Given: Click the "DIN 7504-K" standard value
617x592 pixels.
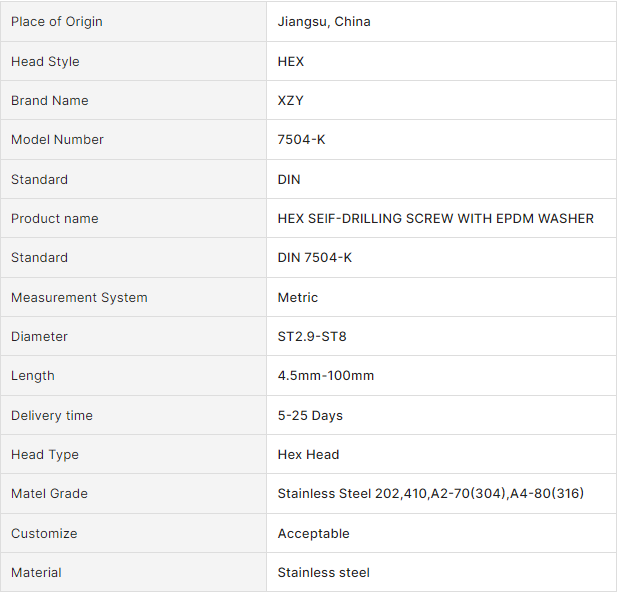Looking at the screenshot, I should tap(315, 258).
